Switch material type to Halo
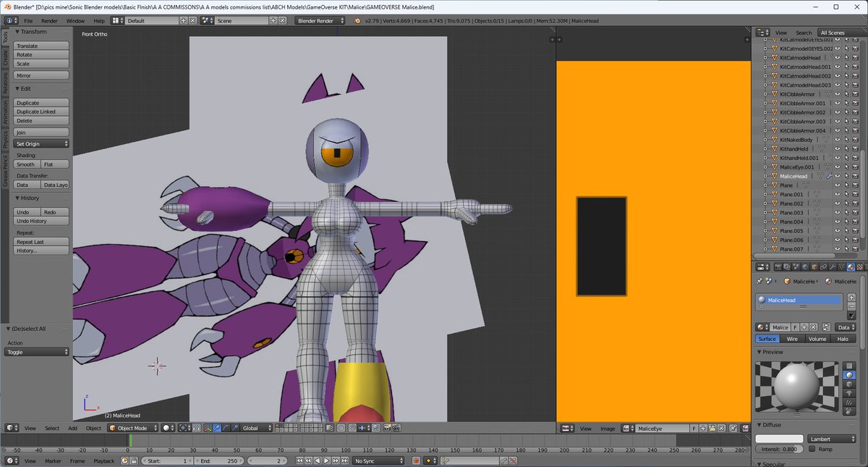 843,338
